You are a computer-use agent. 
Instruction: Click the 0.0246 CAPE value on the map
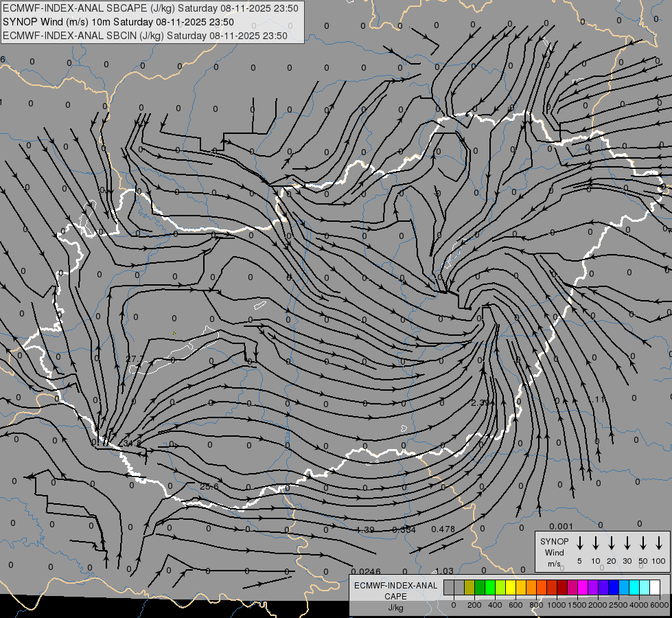coord(366,571)
